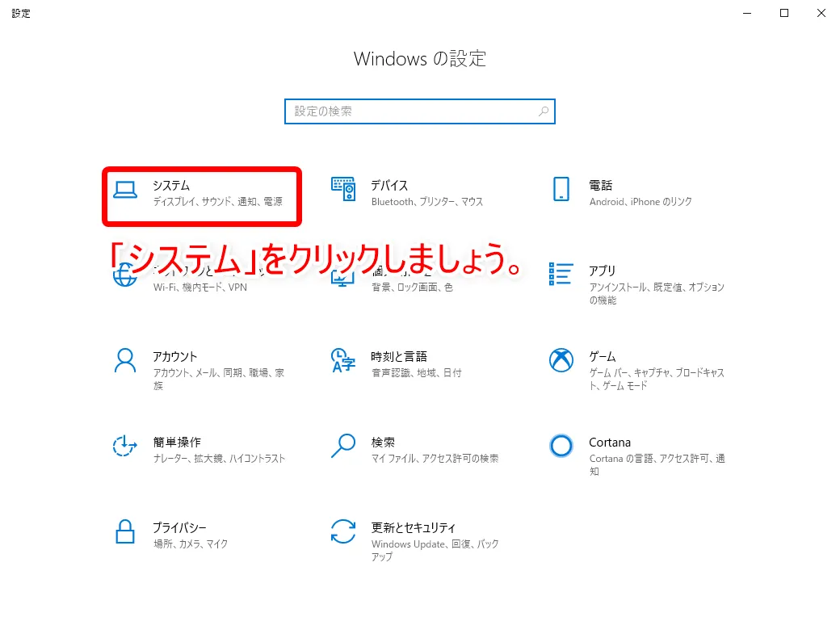Open the 簡単操作 ease of access icon

click(125, 446)
